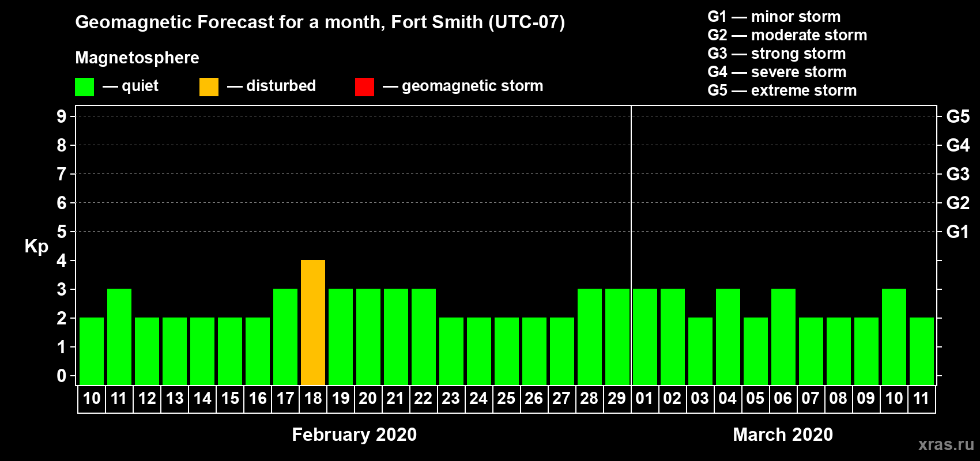Click the bar for March 06
980x461 pixels.
point(783,337)
